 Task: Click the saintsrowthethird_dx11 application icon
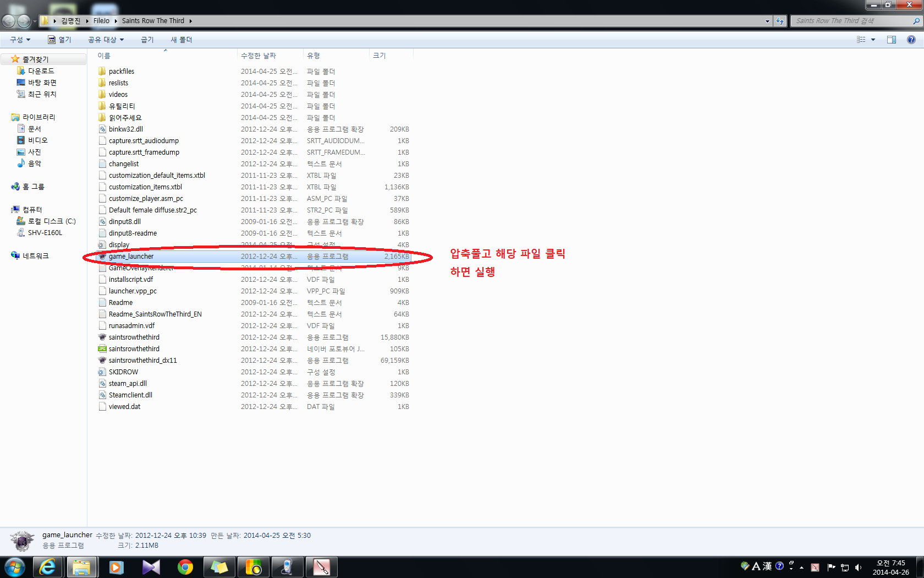tap(102, 361)
